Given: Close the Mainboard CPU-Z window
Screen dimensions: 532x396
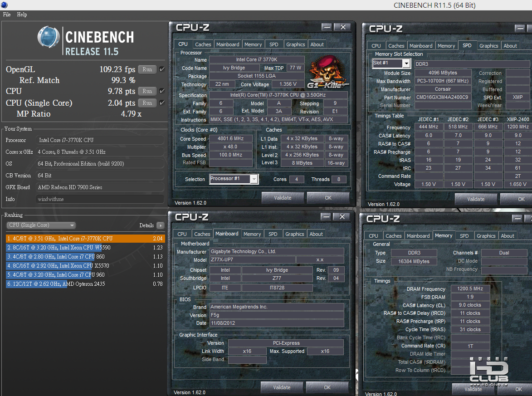Looking at the screenshot, I should point(342,216).
